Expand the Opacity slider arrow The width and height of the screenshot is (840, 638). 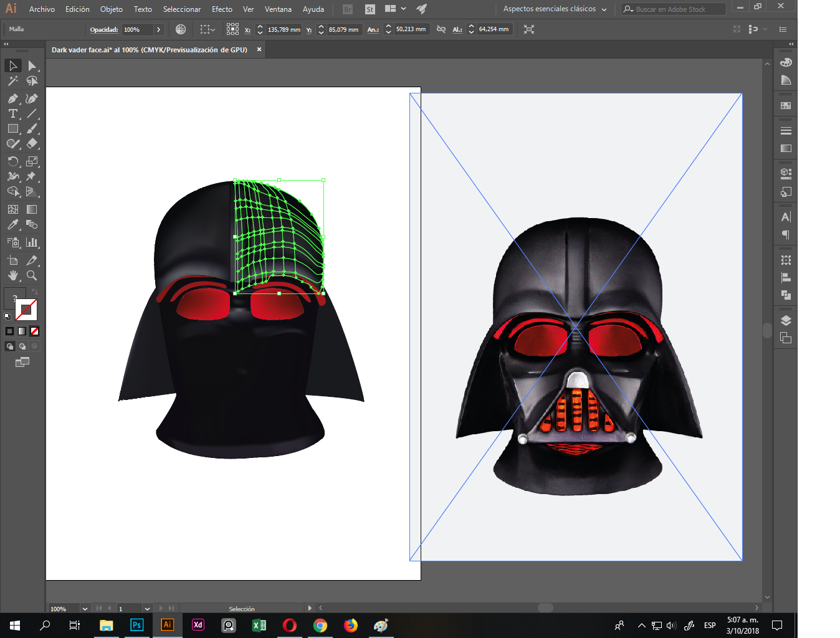click(x=158, y=29)
